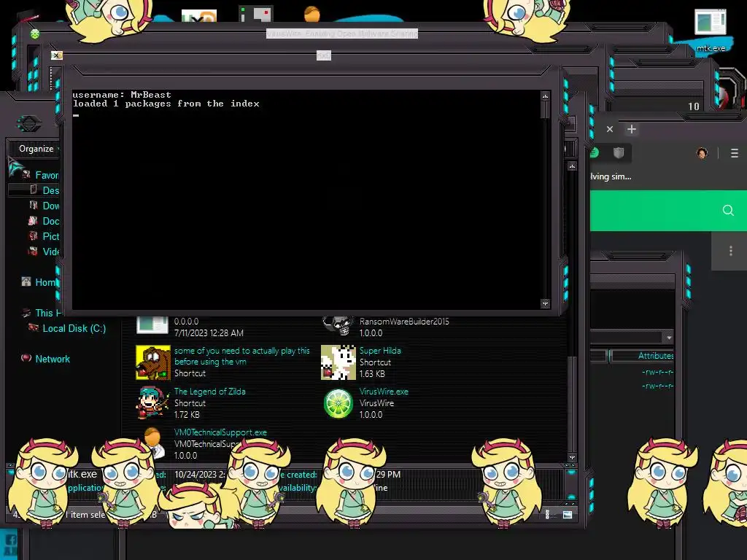Screen dimensions: 747x560
Task: Click the brown dog game shortcut icon
Action: [153, 362]
